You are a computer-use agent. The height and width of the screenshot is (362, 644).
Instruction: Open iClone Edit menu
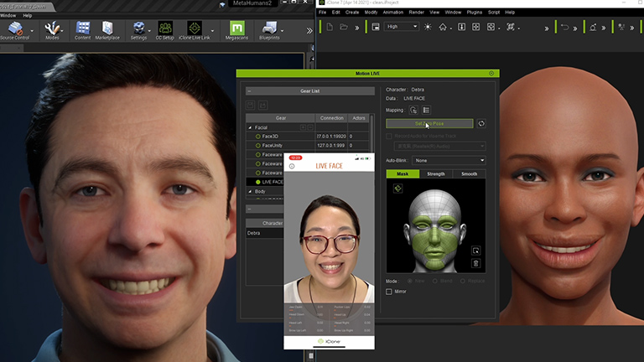336,13
